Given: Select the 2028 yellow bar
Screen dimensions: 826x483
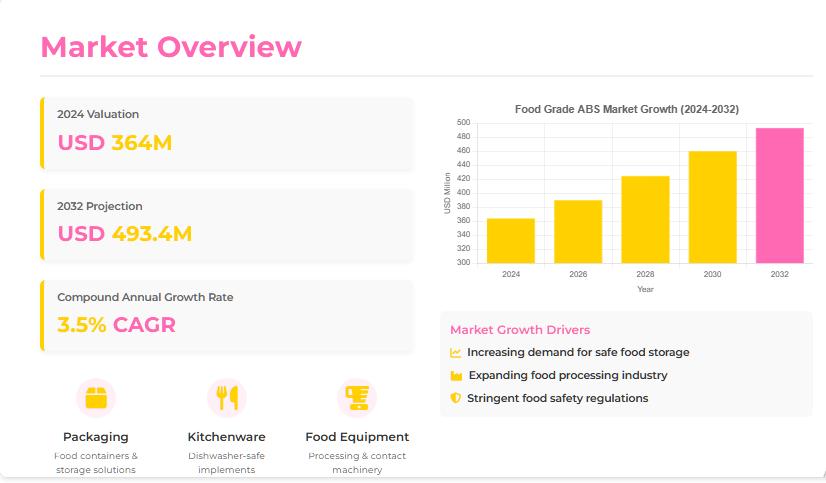Looking at the screenshot, I should 645,220.
